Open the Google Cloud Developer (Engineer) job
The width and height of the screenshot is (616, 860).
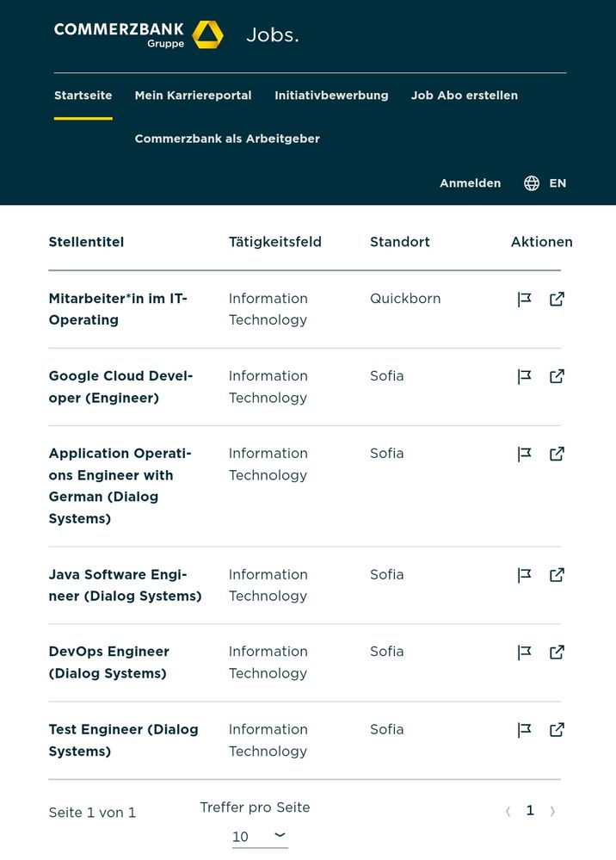tap(120, 387)
